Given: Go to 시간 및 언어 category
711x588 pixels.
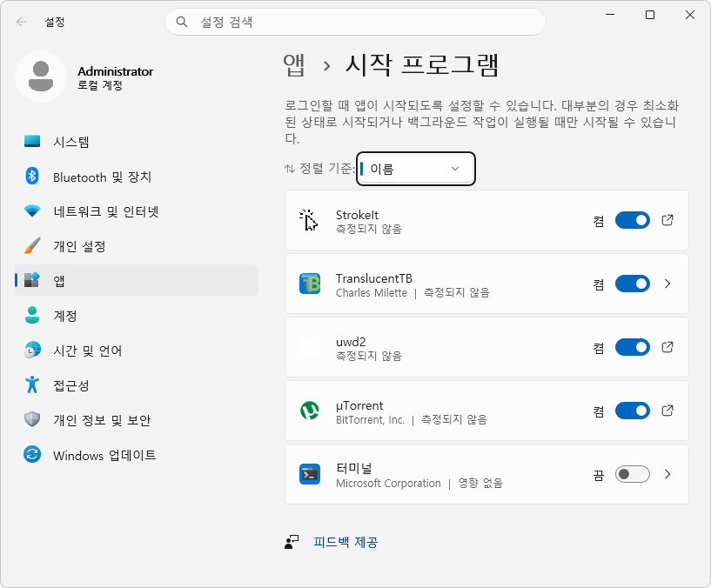Looking at the screenshot, I should pos(137,351).
